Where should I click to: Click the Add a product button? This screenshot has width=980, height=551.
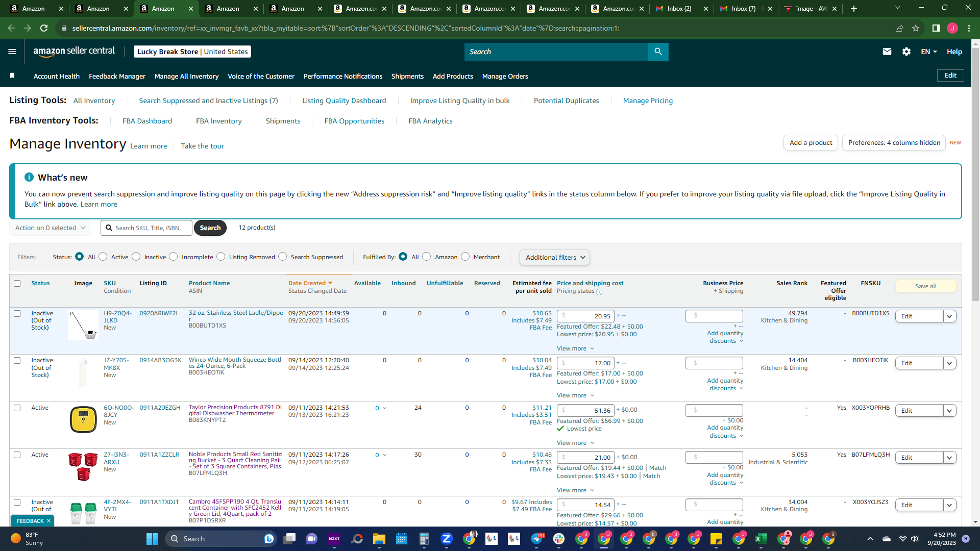(811, 143)
